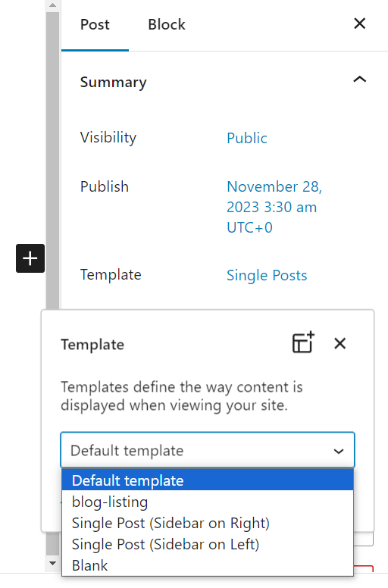The image size is (388, 588).
Task: Click the black block inserter plus button
Action: point(30,258)
